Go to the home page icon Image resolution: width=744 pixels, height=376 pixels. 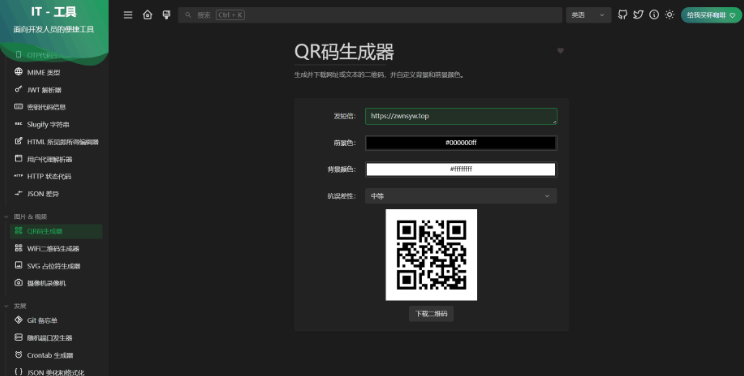[x=148, y=15]
